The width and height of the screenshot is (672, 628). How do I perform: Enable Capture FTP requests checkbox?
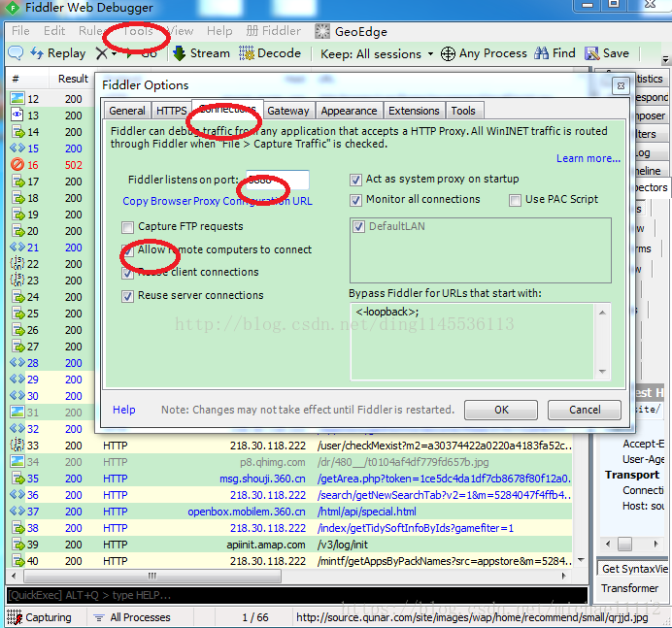[x=127, y=227]
